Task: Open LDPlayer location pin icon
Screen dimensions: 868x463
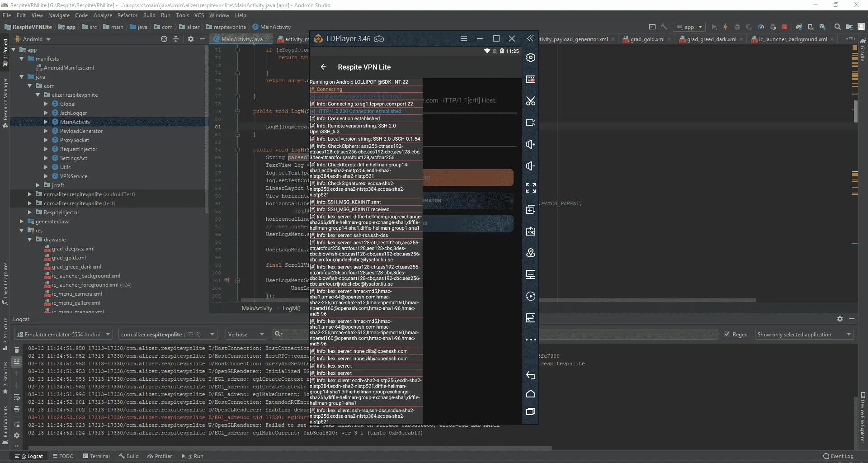Action: 531,253
